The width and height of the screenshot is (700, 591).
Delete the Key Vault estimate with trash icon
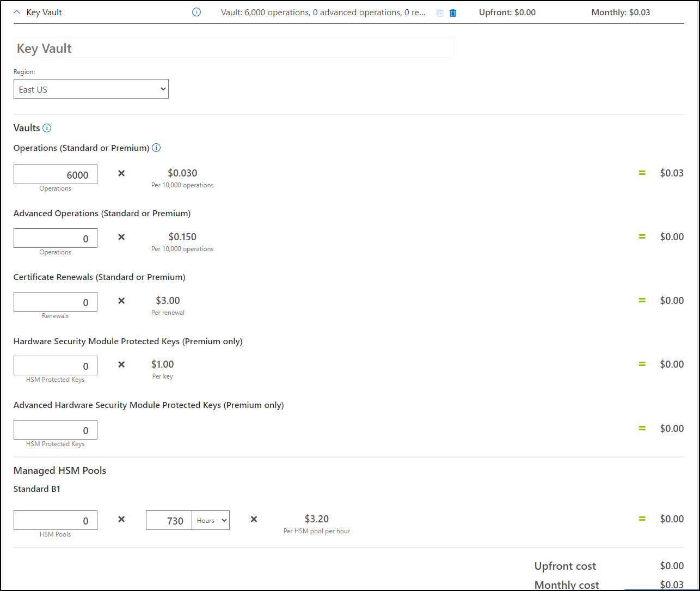point(453,13)
